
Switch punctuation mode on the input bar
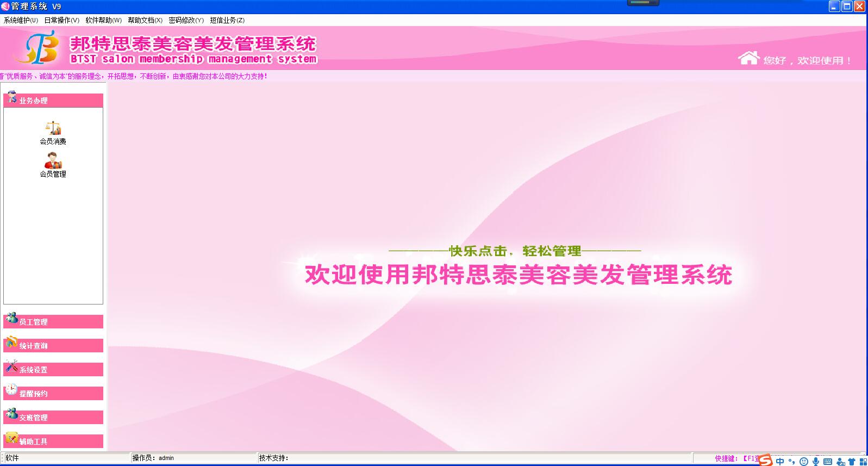click(792, 462)
